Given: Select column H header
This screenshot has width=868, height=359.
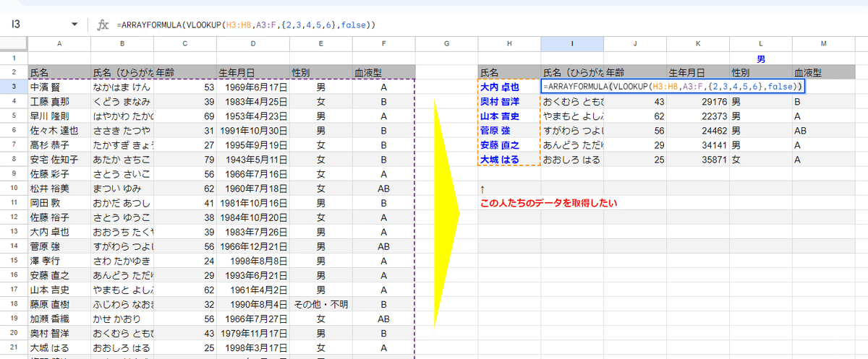Looking at the screenshot, I should click(509, 44).
